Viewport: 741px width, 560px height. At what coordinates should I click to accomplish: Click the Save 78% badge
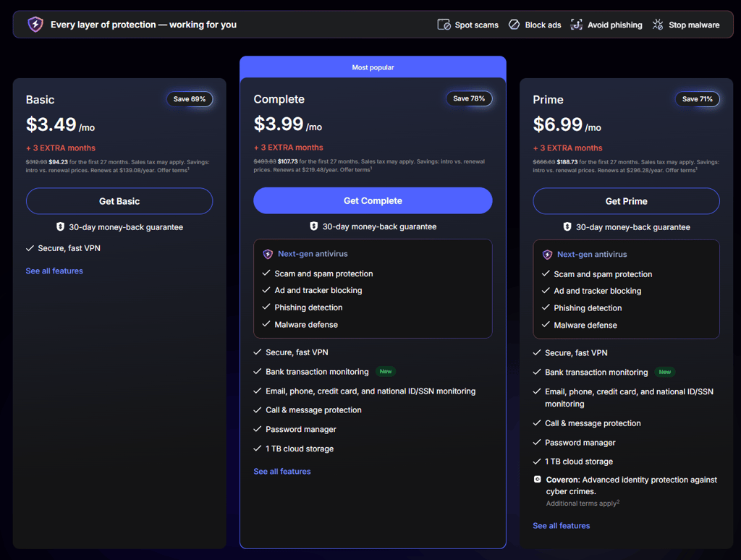point(469,99)
